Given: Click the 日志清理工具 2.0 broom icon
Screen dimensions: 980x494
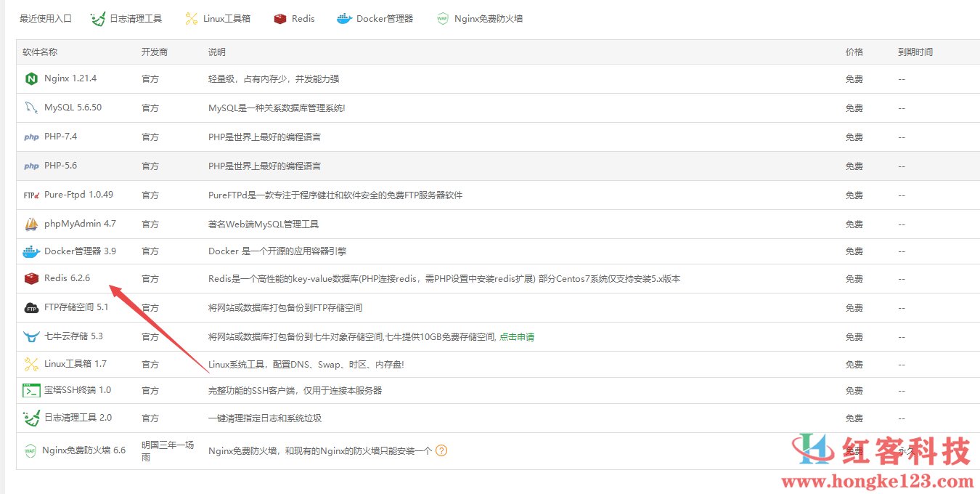Looking at the screenshot, I should [31, 418].
